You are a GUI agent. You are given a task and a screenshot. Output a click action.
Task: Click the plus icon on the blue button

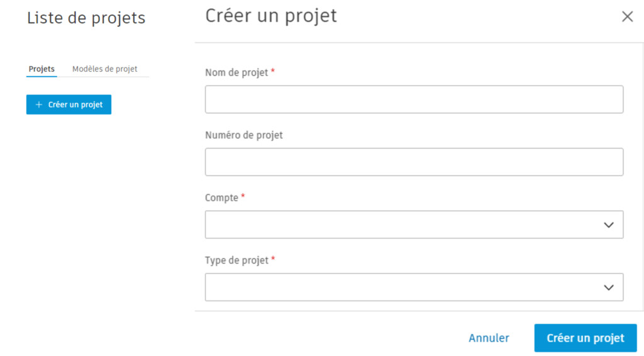coord(39,105)
